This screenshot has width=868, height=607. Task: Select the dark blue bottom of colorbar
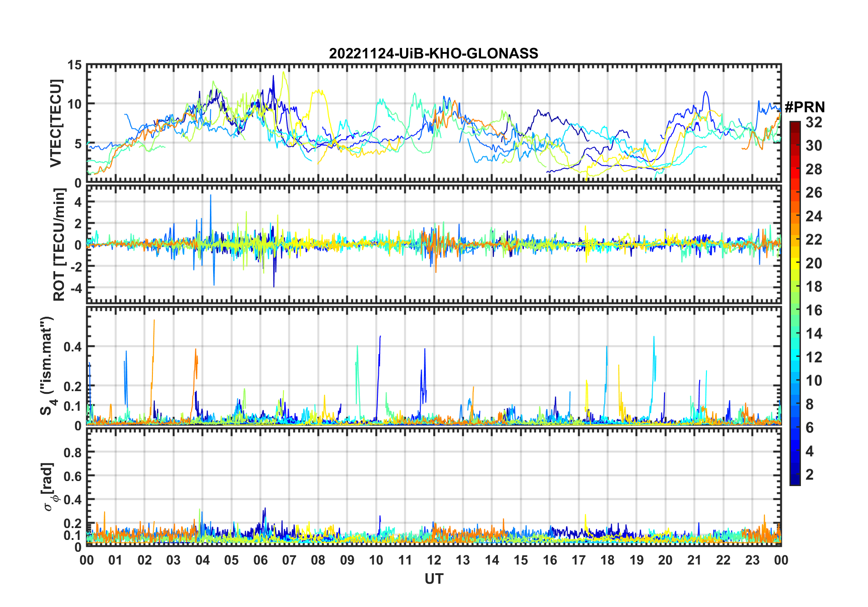click(x=795, y=481)
